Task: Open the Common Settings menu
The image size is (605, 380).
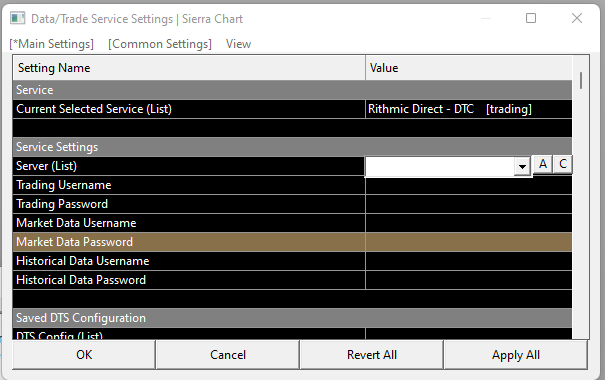Action: coord(160,44)
